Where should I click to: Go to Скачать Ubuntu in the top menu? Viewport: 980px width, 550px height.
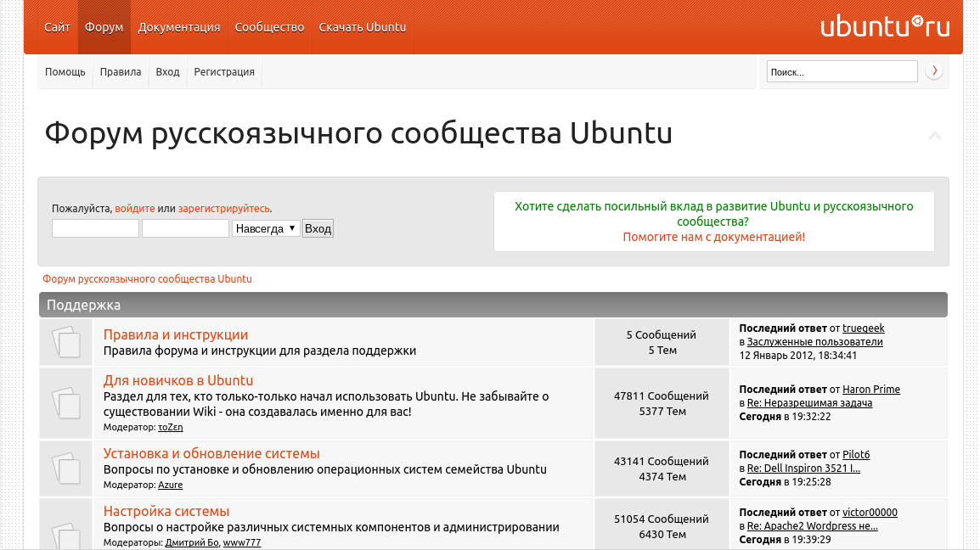pyautogui.click(x=363, y=27)
